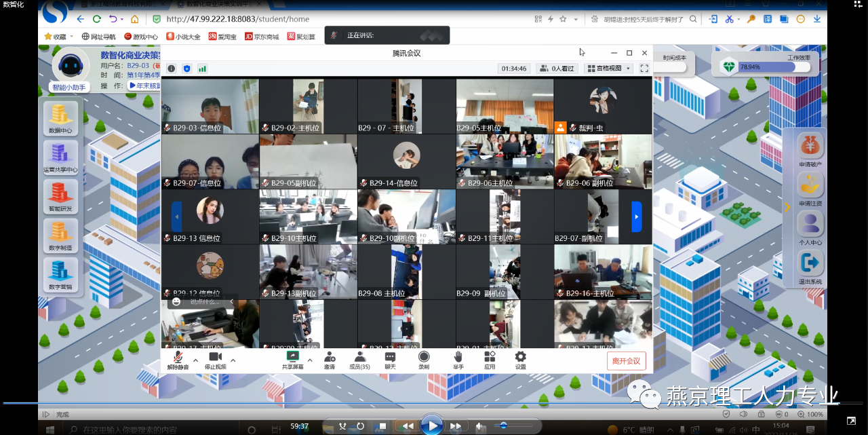Adjust the video player volume slider
Screen dimensions: 868x435
coord(505,425)
